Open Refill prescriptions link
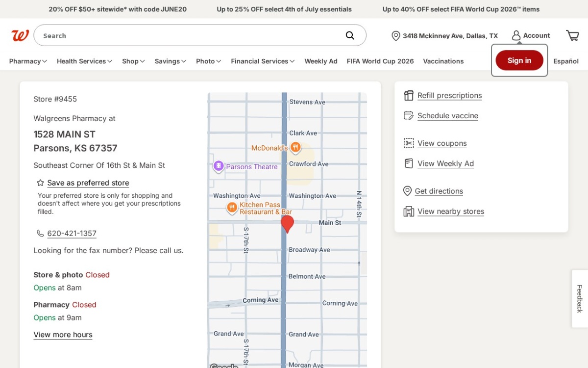The height and width of the screenshot is (368, 588). [449, 96]
